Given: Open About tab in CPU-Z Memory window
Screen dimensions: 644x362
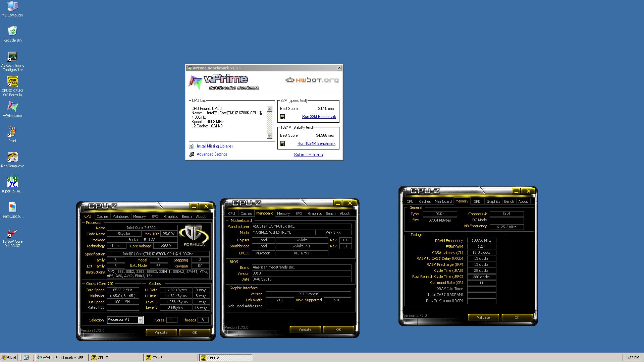Looking at the screenshot, I should click(x=523, y=201).
